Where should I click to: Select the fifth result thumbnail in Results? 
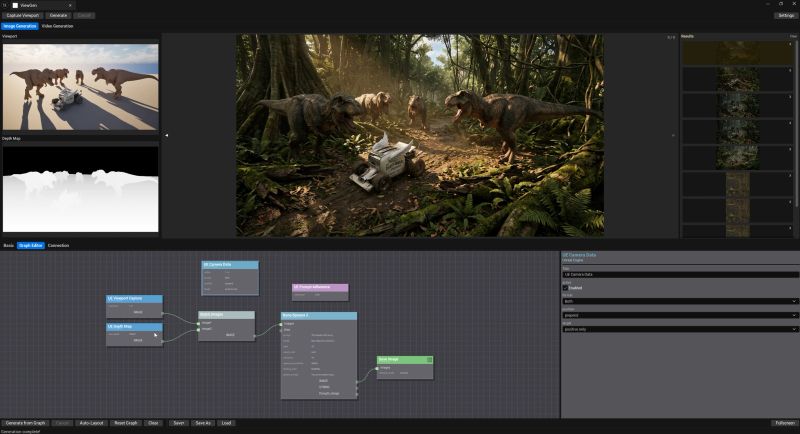pyautogui.click(x=737, y=158)
